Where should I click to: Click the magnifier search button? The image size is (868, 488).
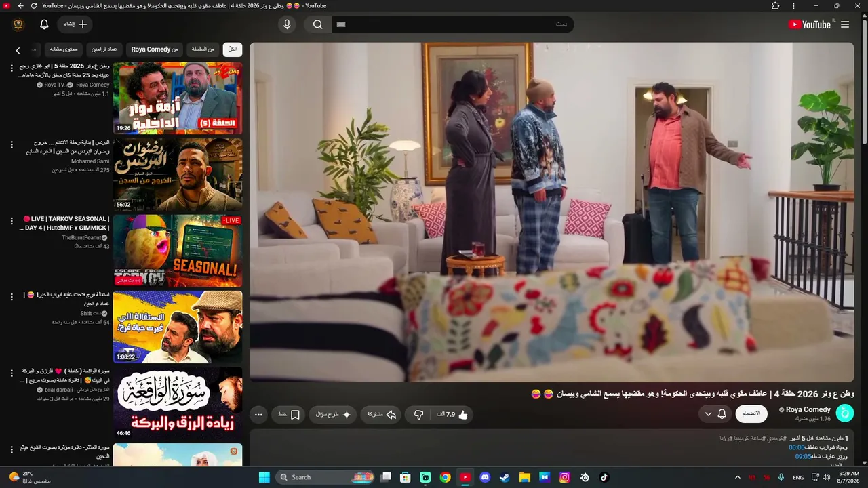pos(317,24)
